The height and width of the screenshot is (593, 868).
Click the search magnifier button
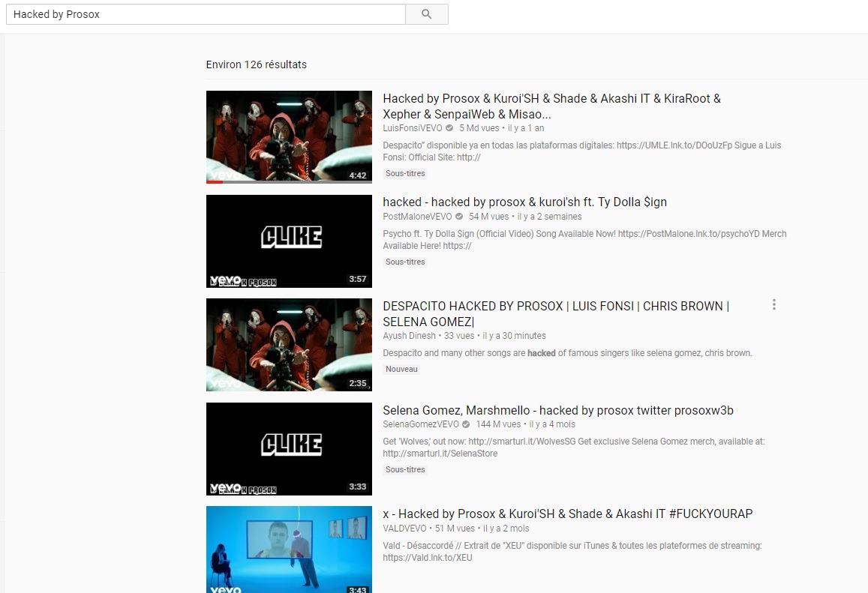click(x=426, y=14)
